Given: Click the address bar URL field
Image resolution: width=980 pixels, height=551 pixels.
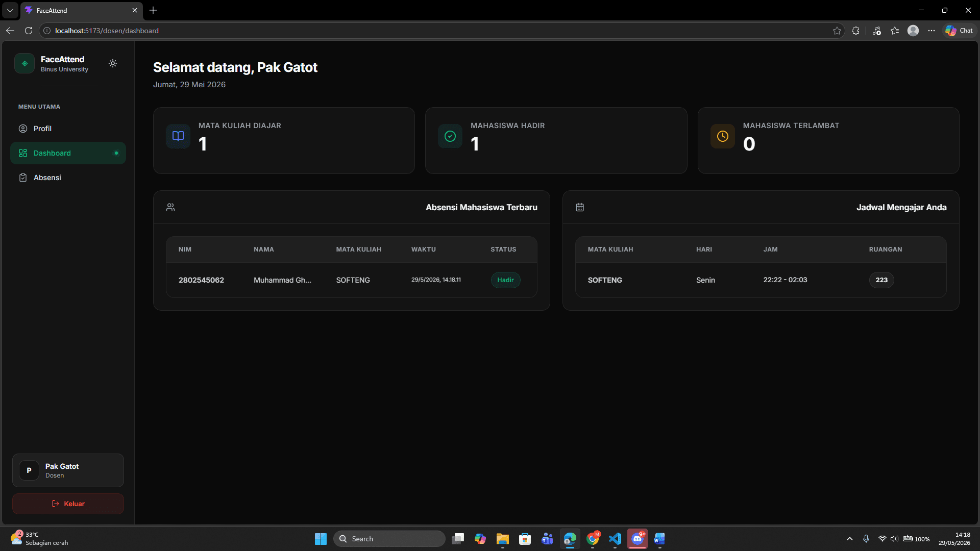Looking at the screenshot, I should 442,31.
